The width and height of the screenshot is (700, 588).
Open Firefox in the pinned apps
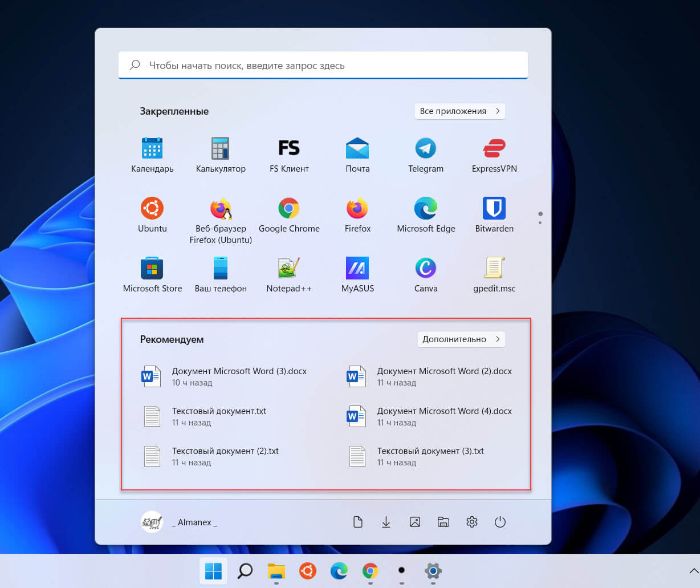pos(357,215)
